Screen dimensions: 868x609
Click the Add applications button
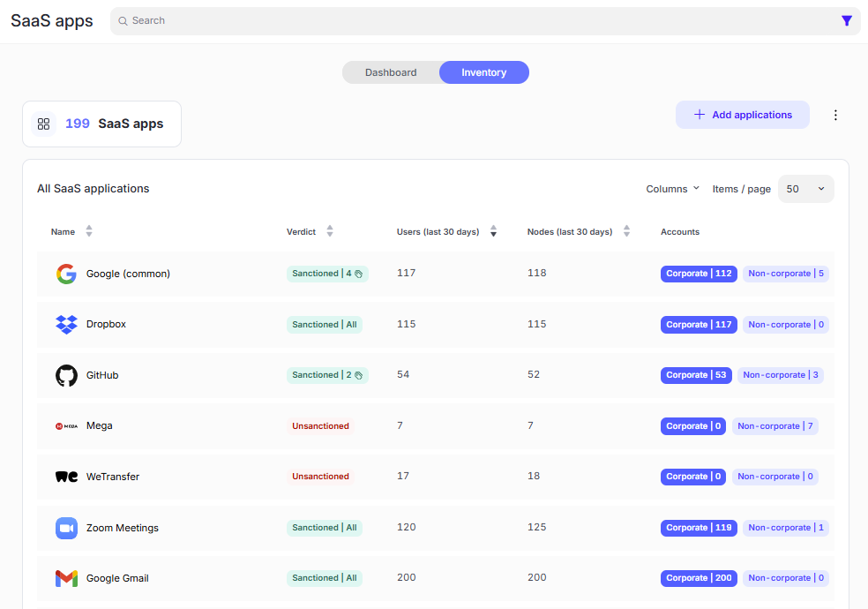point(742,115)
